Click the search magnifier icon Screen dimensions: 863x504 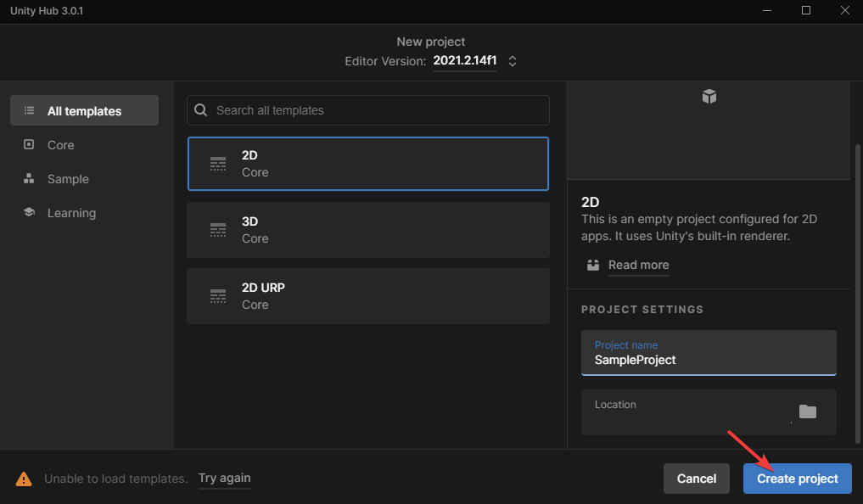pyautogui.click(x=201, y=110)
